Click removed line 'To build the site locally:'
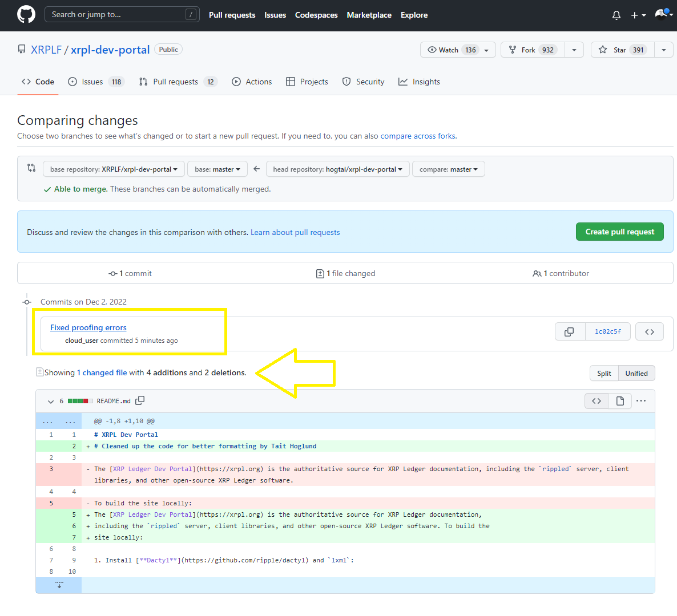The width and height of the screenshot is (677, 616). pos(143,503)
